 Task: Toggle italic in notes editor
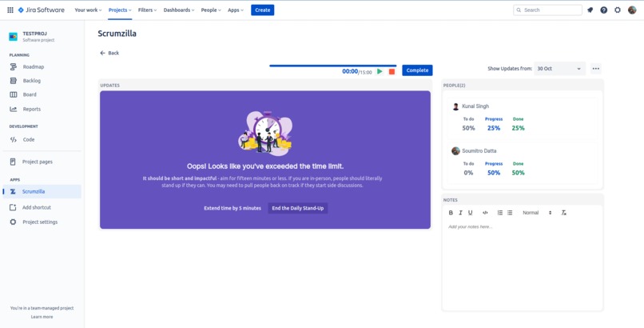(x=460, y=213)
